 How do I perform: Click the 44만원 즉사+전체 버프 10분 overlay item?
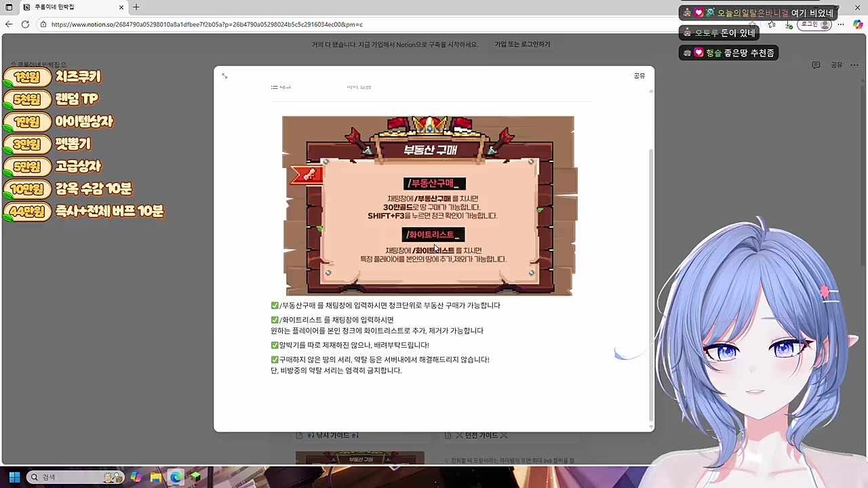[83, 211]
